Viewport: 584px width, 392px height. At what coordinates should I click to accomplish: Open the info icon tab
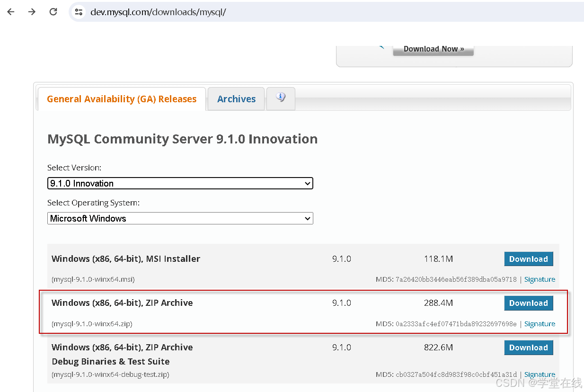(x=281, y=98)
